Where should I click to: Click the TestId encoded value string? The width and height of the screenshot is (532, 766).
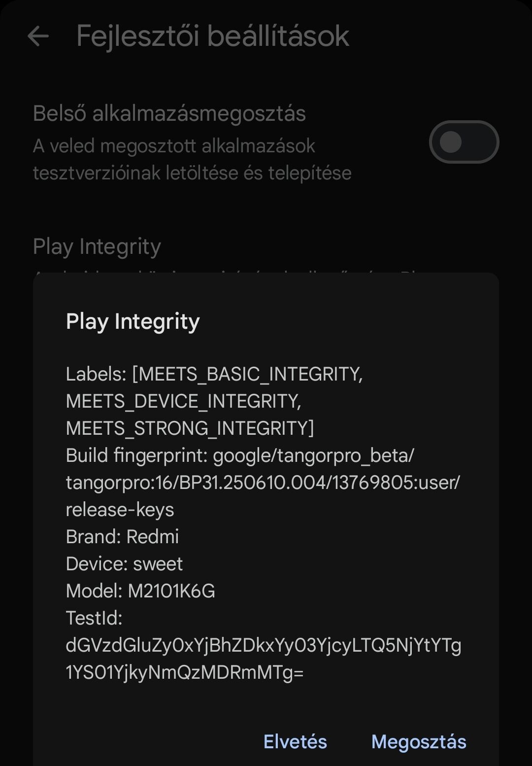coord(263,659)
